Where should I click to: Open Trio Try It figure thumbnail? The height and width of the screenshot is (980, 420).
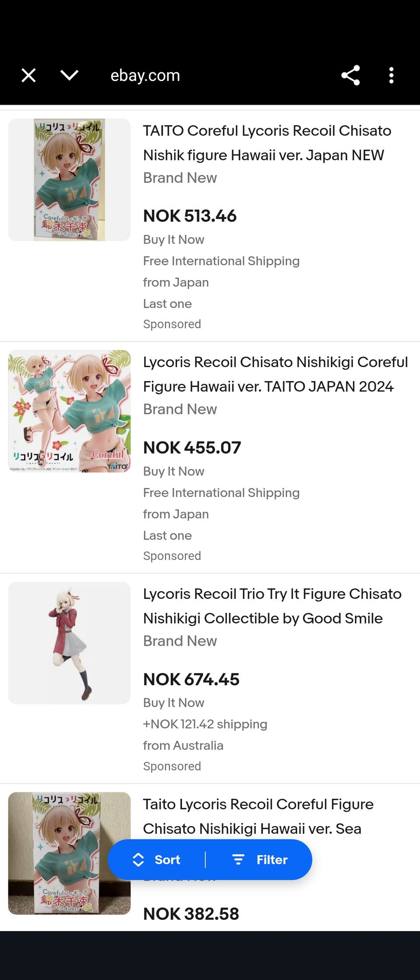[x=70, y=643]
